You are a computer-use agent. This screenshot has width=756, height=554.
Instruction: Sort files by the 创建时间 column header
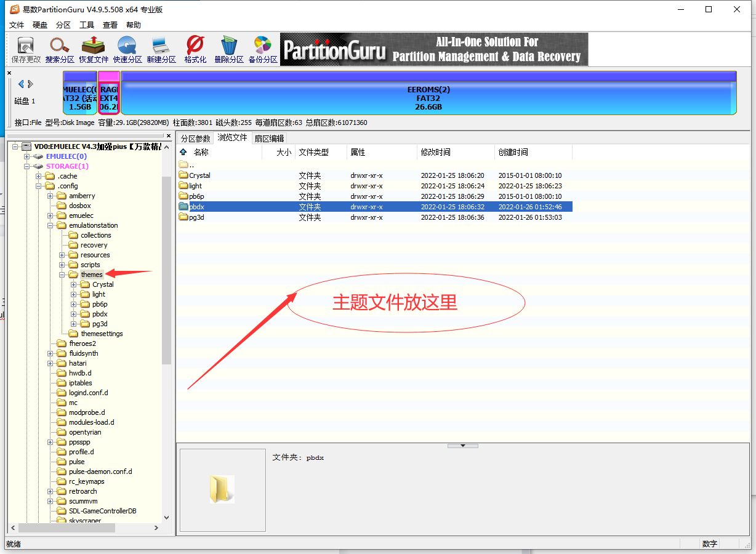tap(534, 152)
